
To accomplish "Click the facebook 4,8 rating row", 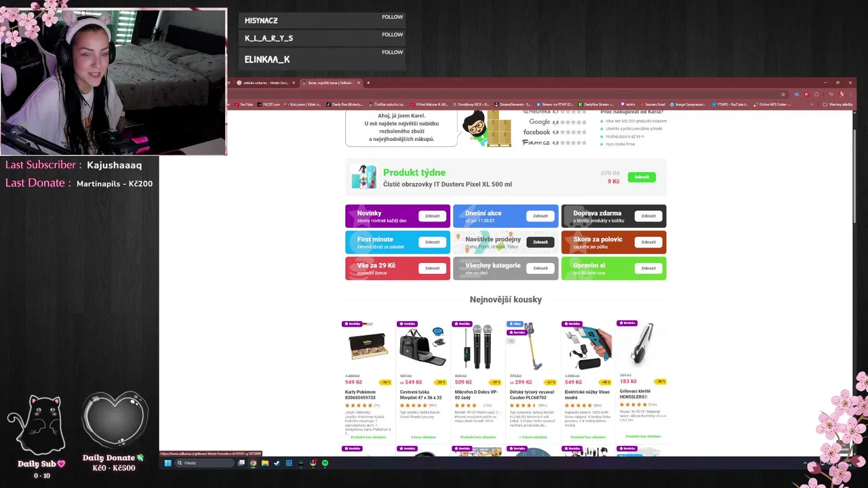I will pyautogui.click(x=555, y=132).
